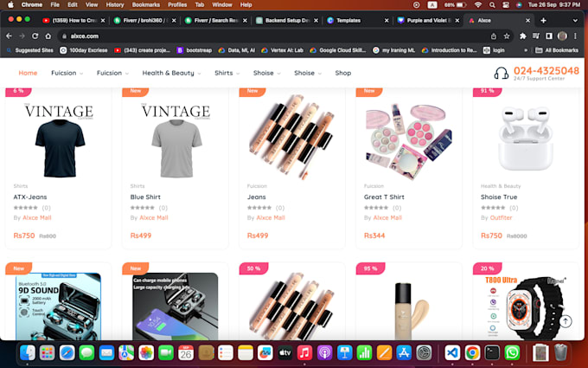Open the AirPods product image
The image size is (588, 368).
pyautogui.click(x=526, y=138)
